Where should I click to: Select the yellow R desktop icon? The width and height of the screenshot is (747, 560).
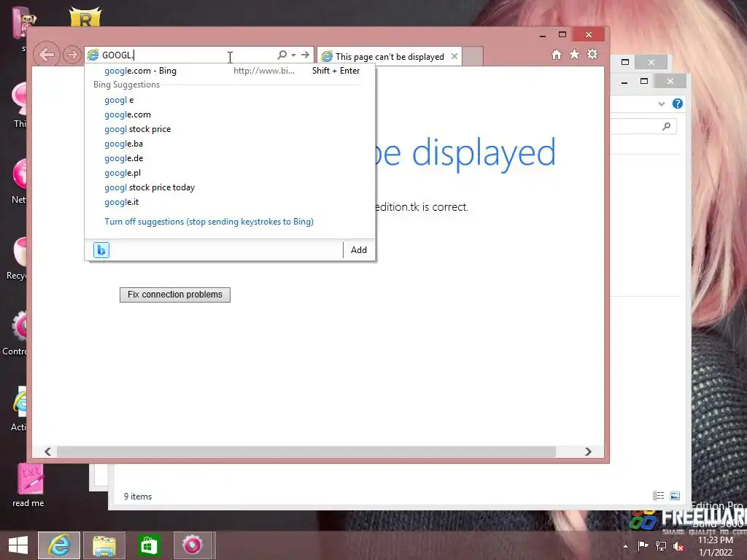[86, 17]
